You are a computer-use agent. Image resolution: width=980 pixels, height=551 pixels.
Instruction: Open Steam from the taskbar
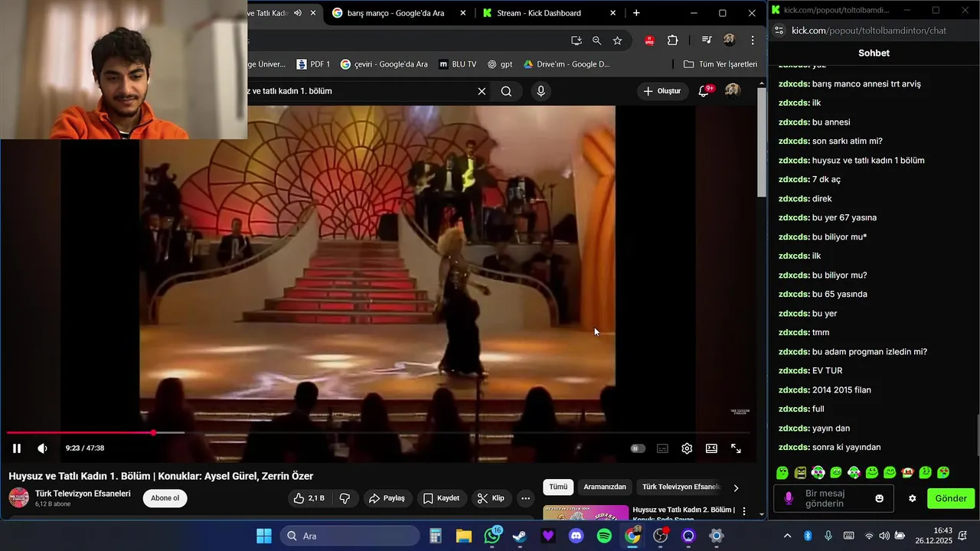point(520,536)
